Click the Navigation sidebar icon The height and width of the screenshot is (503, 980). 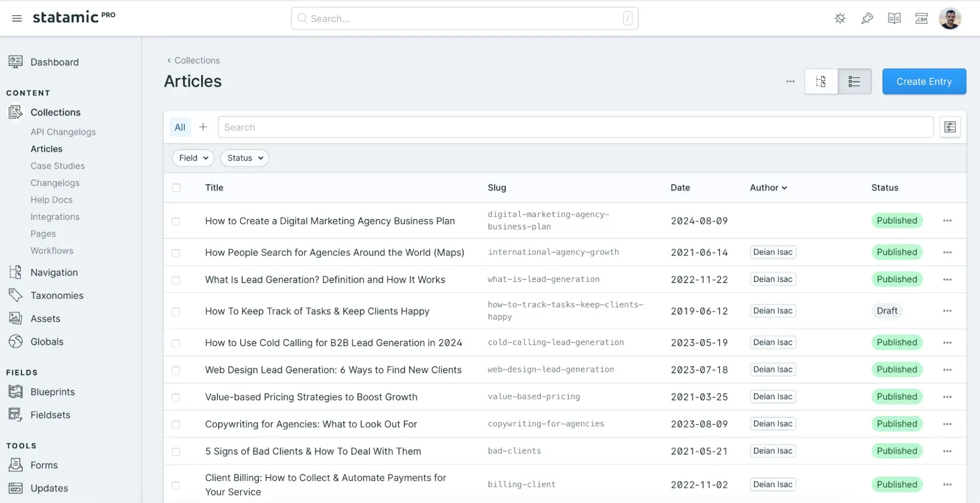point(16,272)
